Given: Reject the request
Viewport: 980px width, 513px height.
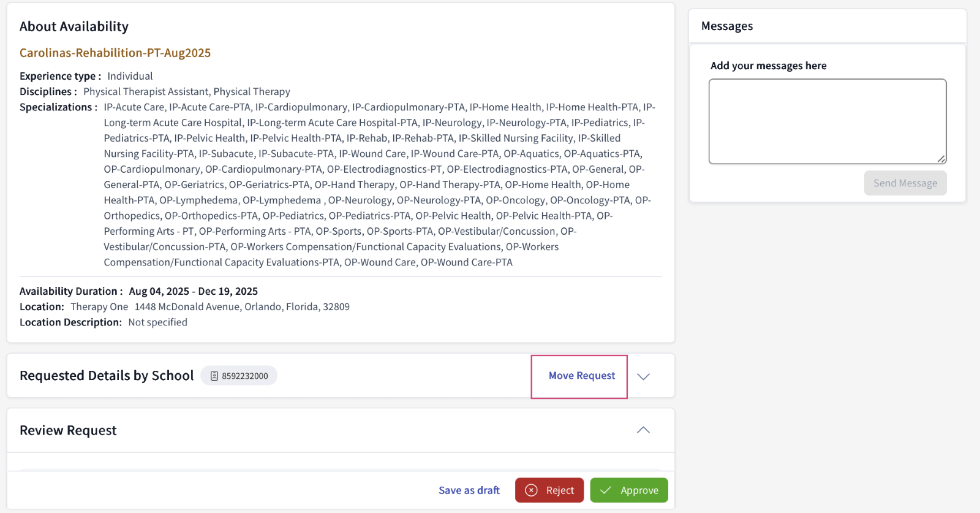Looking at the screenshot, I should (549, 490).
